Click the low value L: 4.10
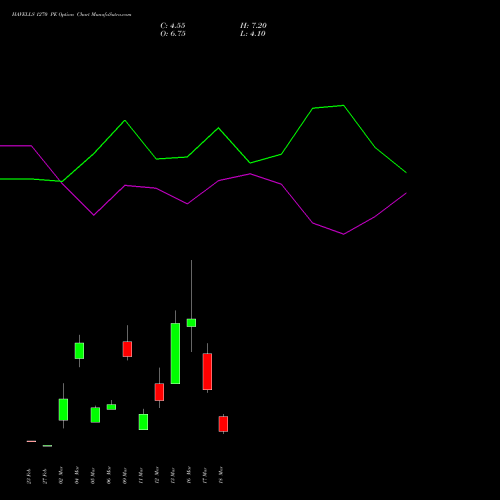This screenshot has width=500, height=500. [x=253, y=34]
